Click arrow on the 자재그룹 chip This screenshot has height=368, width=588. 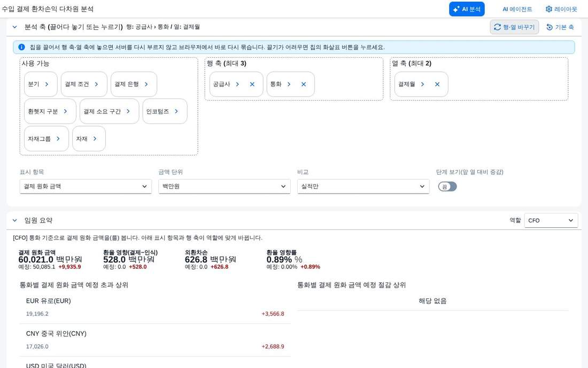(58, 139)
